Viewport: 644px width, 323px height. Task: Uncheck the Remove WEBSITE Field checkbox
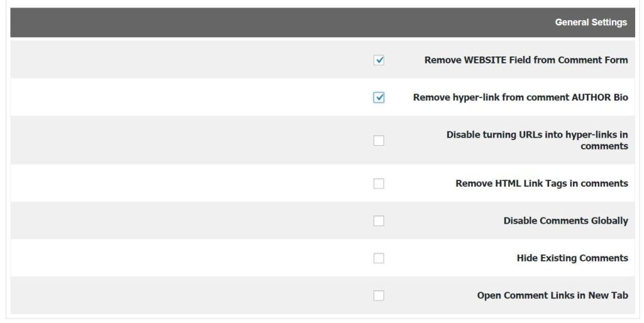379,60
